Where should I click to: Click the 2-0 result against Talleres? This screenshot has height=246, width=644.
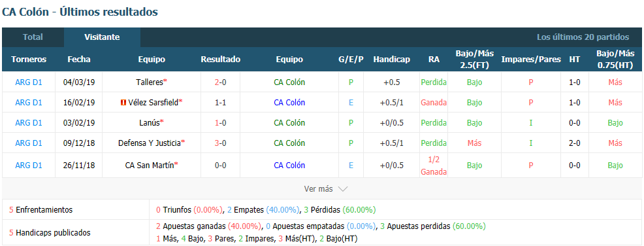coord(221,82)
